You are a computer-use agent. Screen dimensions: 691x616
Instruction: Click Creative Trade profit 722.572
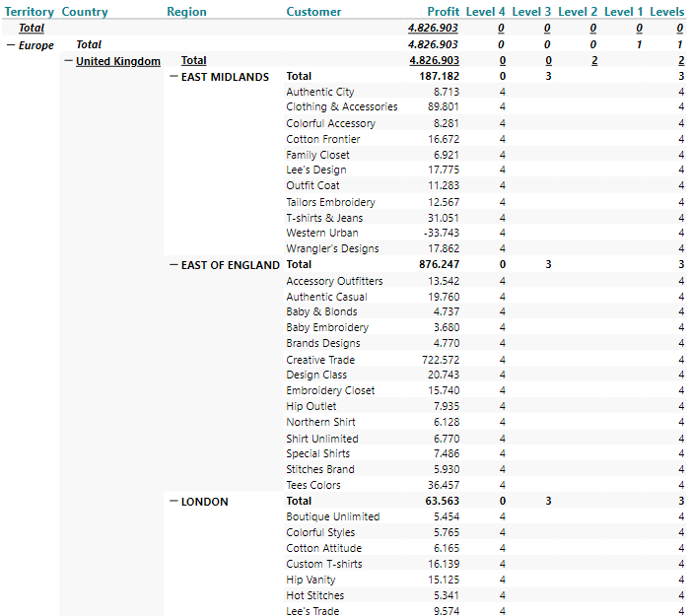click(x=441, y=360)
